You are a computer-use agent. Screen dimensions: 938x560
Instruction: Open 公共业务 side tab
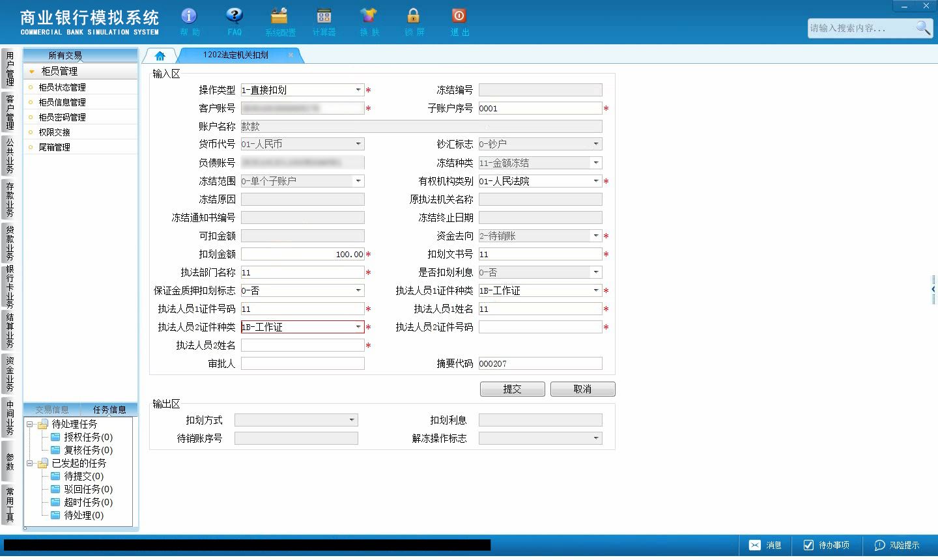10,156
